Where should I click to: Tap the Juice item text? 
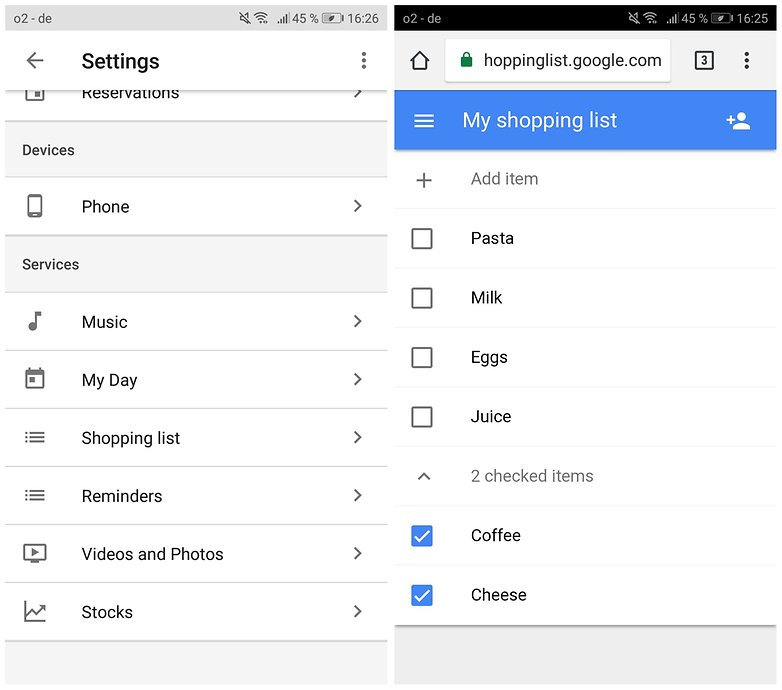491,416
